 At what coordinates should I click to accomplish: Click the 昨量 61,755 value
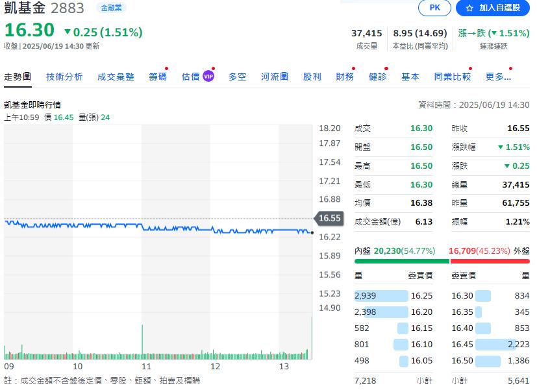pyautogui.click(x=516, y=203)
